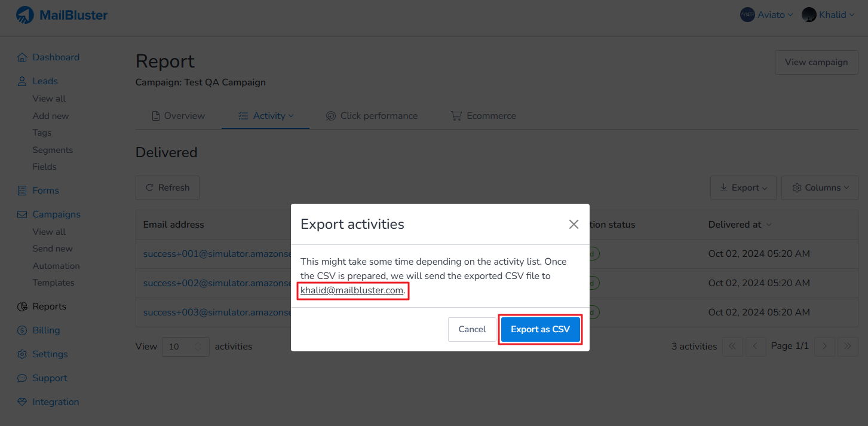Switch to the Click performance tab
The width and height of the screenshot is (868, 426).
point(372,116)
